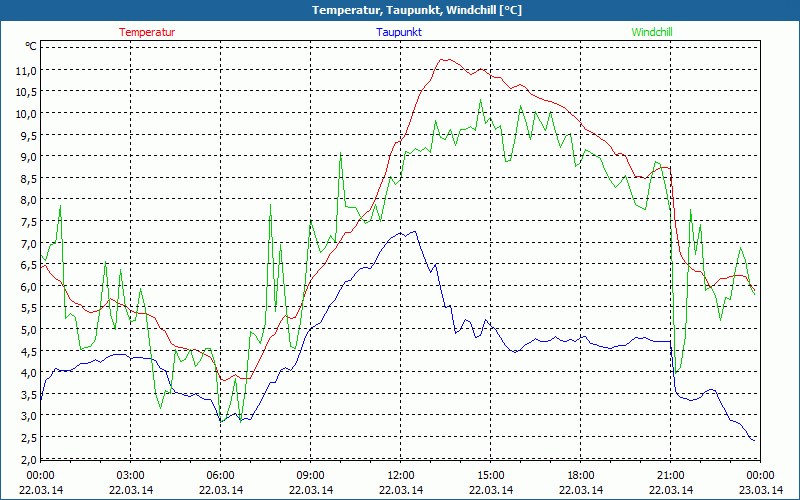
Task: Click the 5,5 y-axis value
Action: tap(28, 308)
